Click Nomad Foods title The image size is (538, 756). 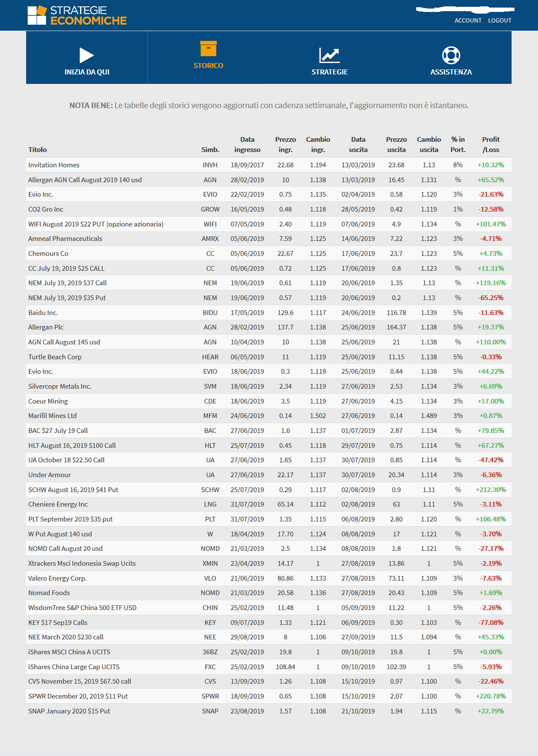coord(49,593)
